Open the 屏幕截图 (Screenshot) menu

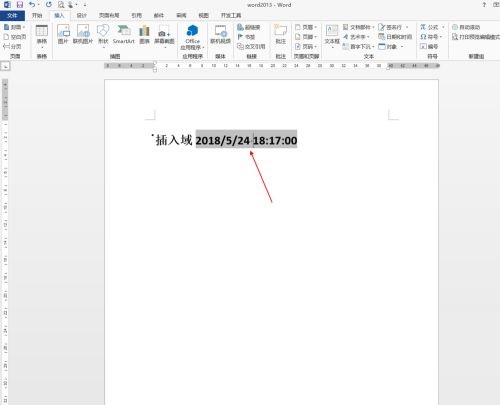(164, 36)
